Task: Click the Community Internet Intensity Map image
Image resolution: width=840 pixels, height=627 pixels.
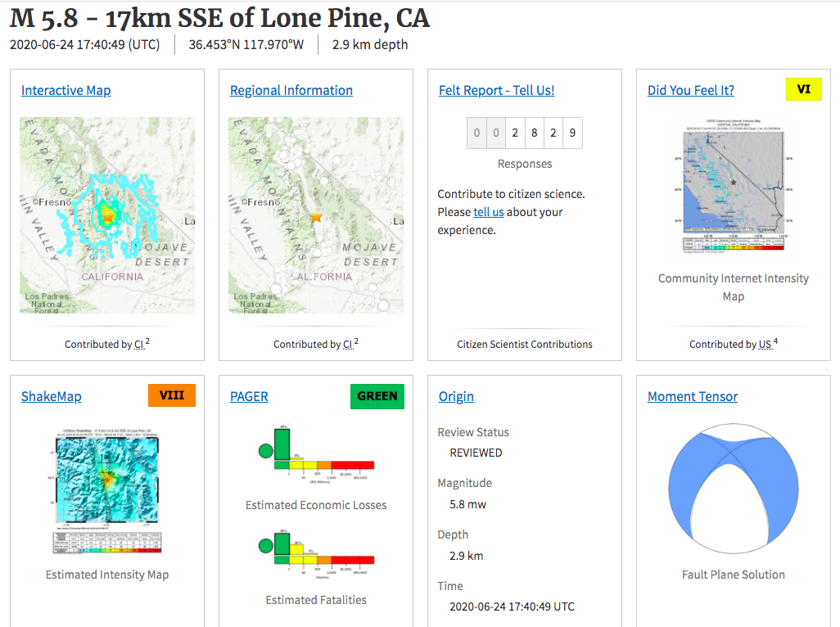Action: click(x=733, y=190)
